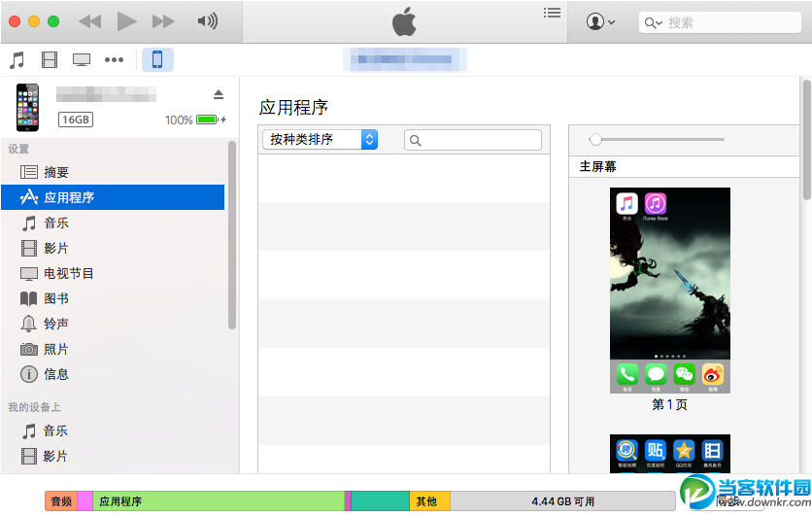This screenshot has height=516, width=812.
Task: Open 图书 in the sidebar
Action: (x=113, y=298)
